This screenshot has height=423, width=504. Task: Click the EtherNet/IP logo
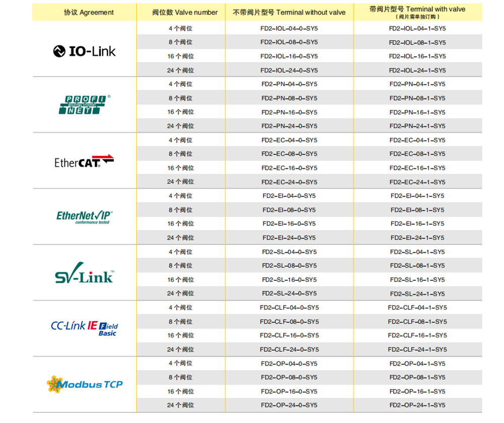click(85, 217)
